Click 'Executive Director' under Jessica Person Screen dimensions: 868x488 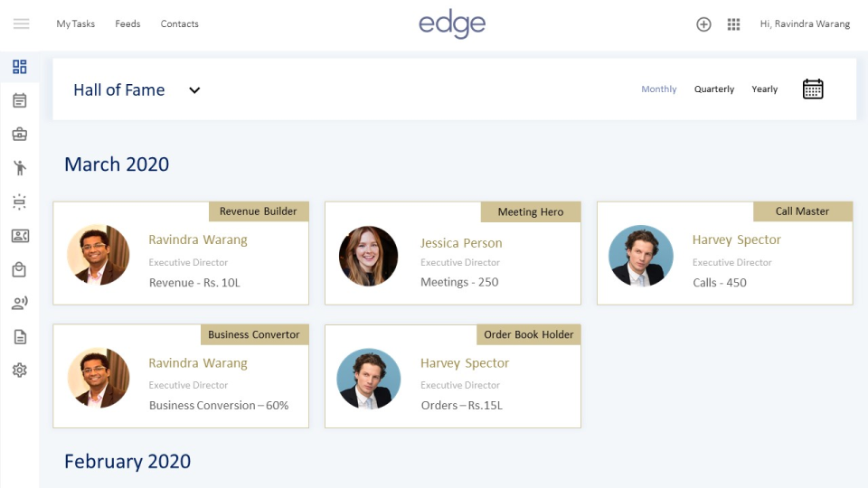[x=460, y=262]
